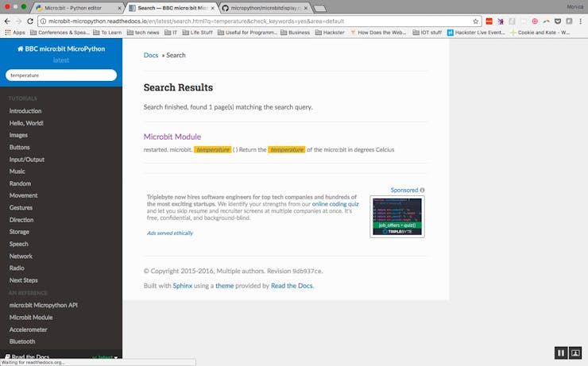Open Conferences & Spea... bookmarks folder

(60, 33)
